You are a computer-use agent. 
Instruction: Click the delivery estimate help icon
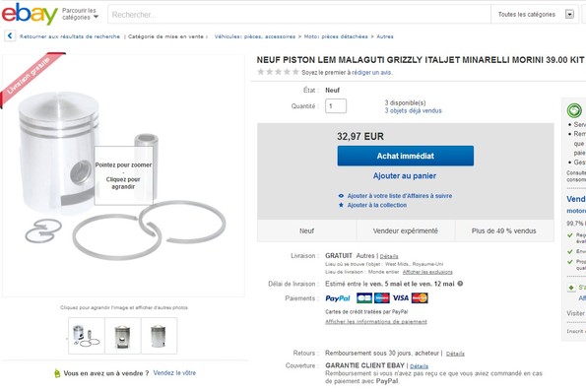tap(461, 284)
